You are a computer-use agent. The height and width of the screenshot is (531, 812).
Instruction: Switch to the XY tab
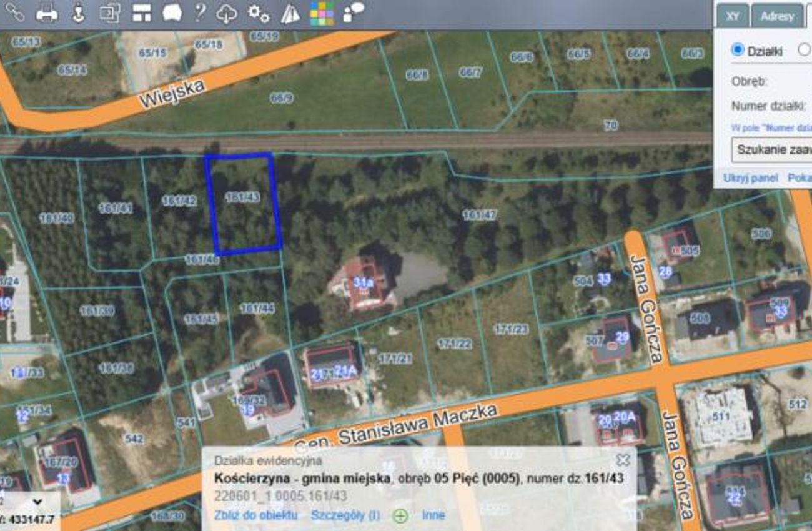(732, 16)
